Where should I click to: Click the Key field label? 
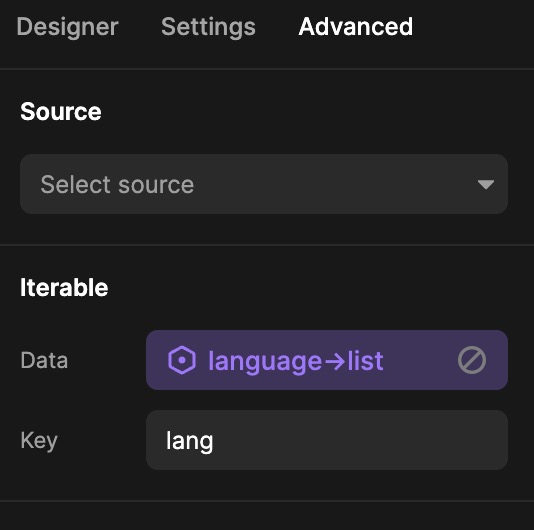pyautogui.click(x=39, y=441)
